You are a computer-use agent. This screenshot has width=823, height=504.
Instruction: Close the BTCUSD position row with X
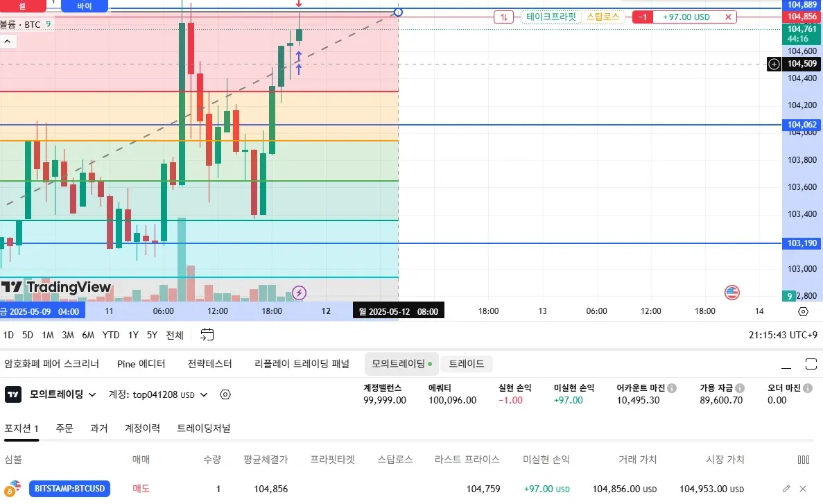pos(803,489)
